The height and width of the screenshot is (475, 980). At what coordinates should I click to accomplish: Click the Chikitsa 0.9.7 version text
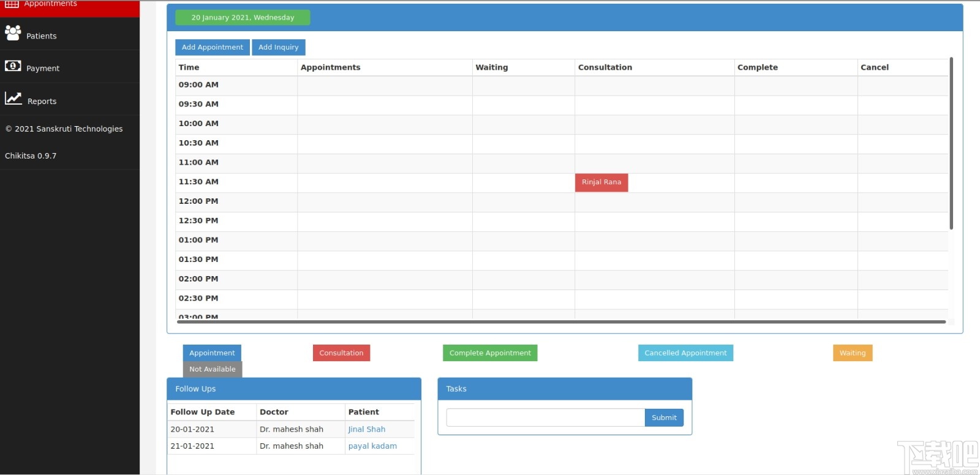31,156
